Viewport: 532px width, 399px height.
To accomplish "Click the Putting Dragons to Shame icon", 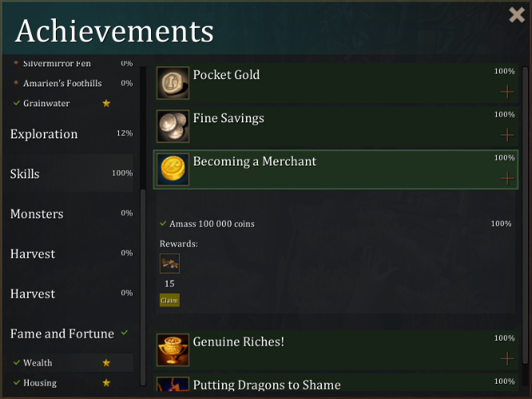I will 173,388.
